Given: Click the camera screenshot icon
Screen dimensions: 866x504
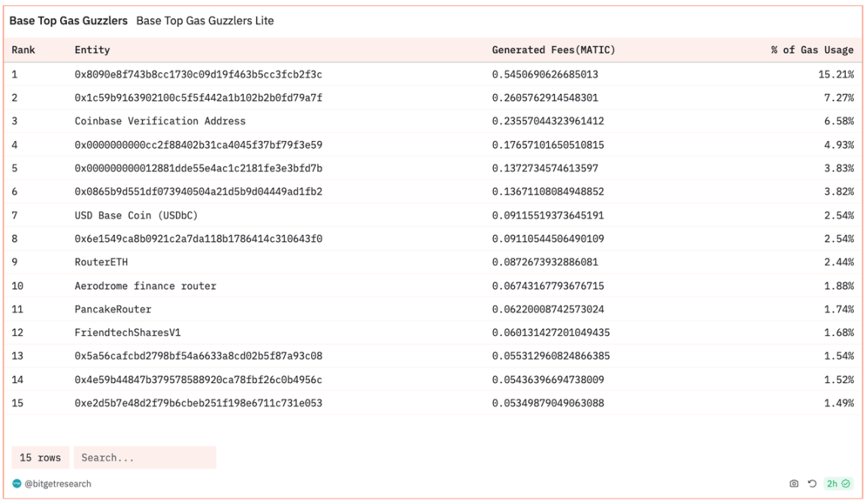Looking at the screenshot, I should coord(794,484).
